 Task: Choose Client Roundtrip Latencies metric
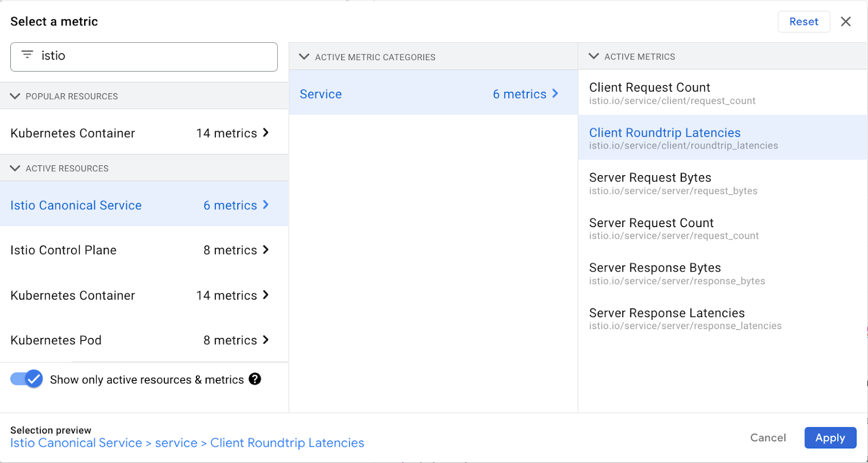[x=723, y=138]
